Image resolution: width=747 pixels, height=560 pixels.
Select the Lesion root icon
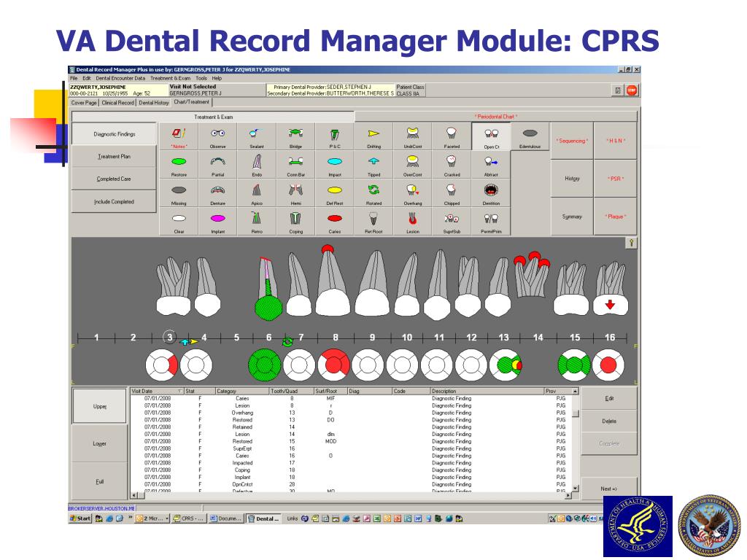(x=413, y=222)
